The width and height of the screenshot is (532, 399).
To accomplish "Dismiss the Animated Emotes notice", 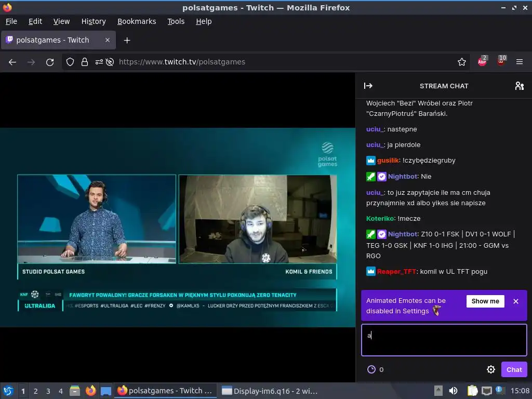I will [x=516, y=301].
